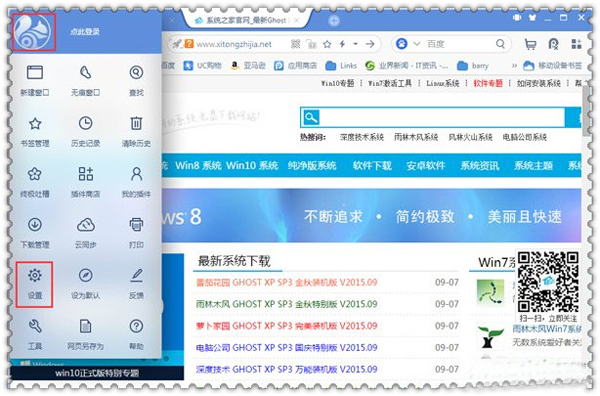Image resolution: width=600 pixels, height=396 pixels.
Task: Open 番茄花园 GHOST XP SP3 download link
Action: point(287,282)
